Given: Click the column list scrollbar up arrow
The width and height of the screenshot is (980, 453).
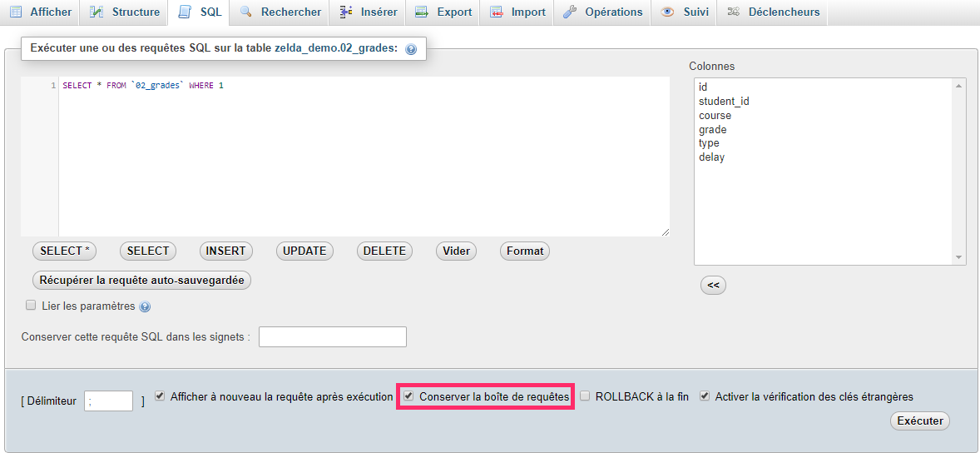Looking at the screenshot, I should (959, 86).
